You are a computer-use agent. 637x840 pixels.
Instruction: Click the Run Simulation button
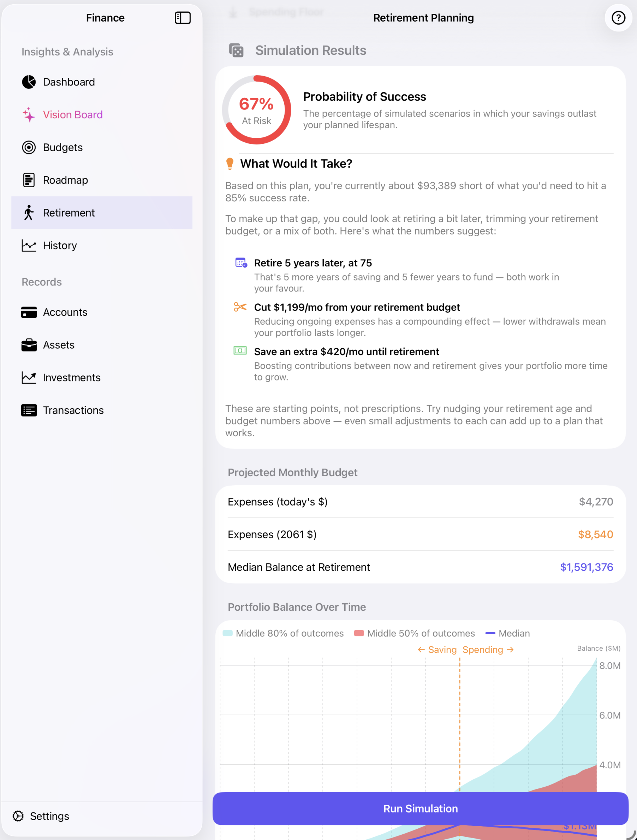coord(420,809)
